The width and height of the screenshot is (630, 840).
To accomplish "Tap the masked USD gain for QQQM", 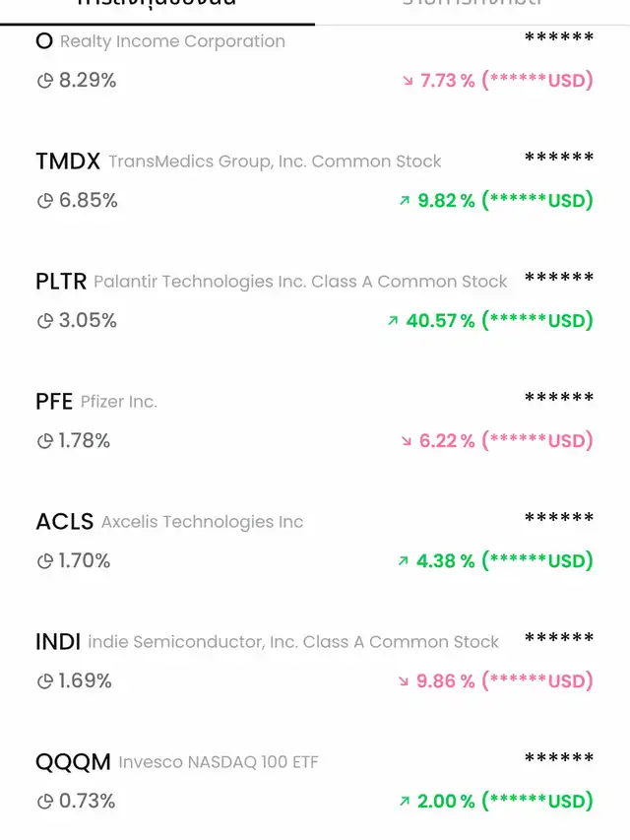I will (537, 802).
